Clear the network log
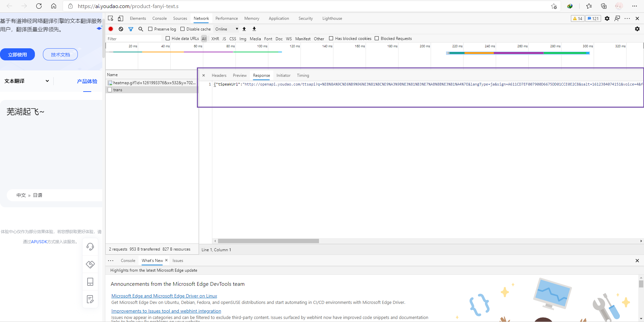The image size is (644, 322). tap(121, 29)
